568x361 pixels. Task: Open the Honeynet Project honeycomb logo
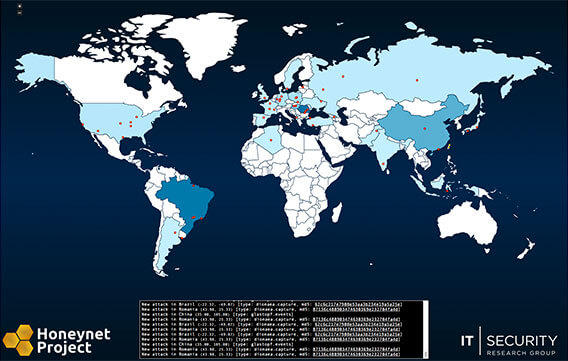coord(18,340)
